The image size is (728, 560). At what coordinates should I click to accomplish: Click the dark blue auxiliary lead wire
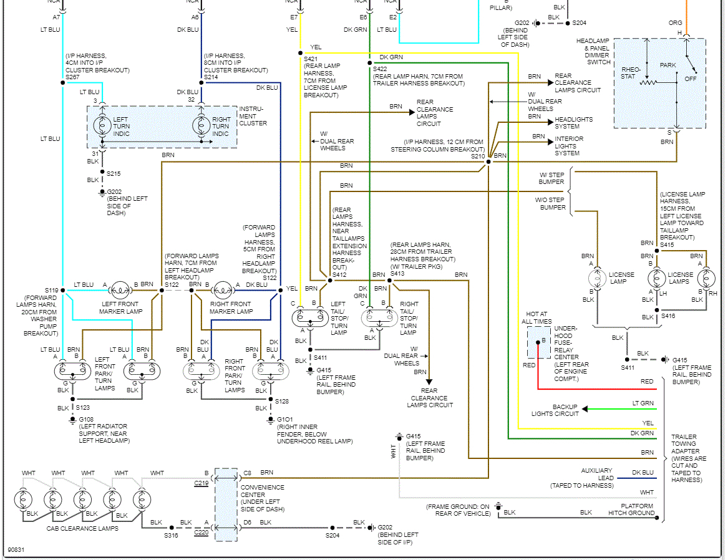pyautogui.click(x=638, y=478)
